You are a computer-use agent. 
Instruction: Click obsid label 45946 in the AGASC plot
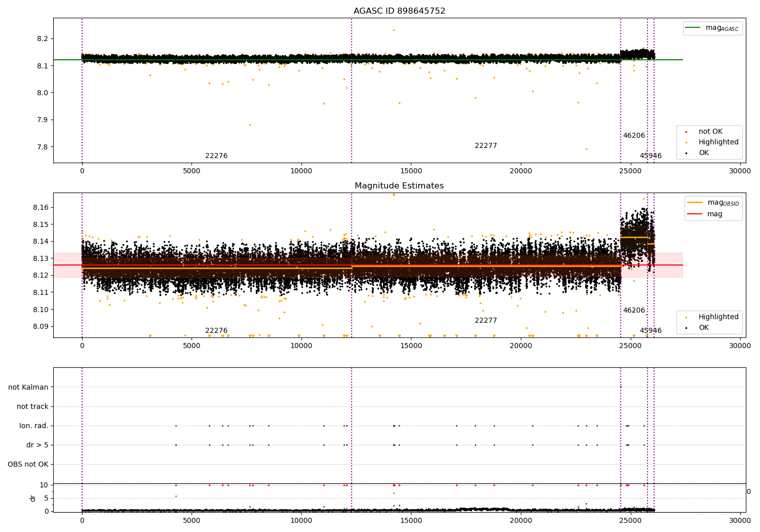[x=651, y=156]
